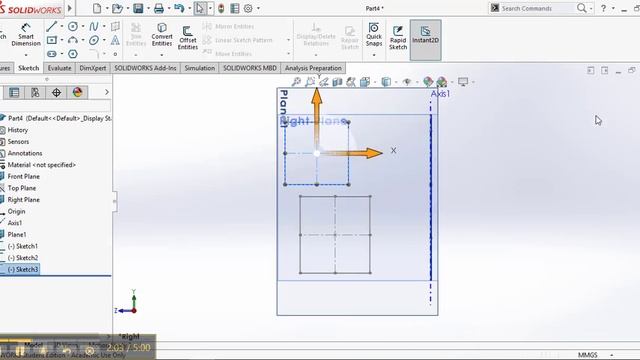
Task: Save the part with Save icon
Action: (138, 8)
